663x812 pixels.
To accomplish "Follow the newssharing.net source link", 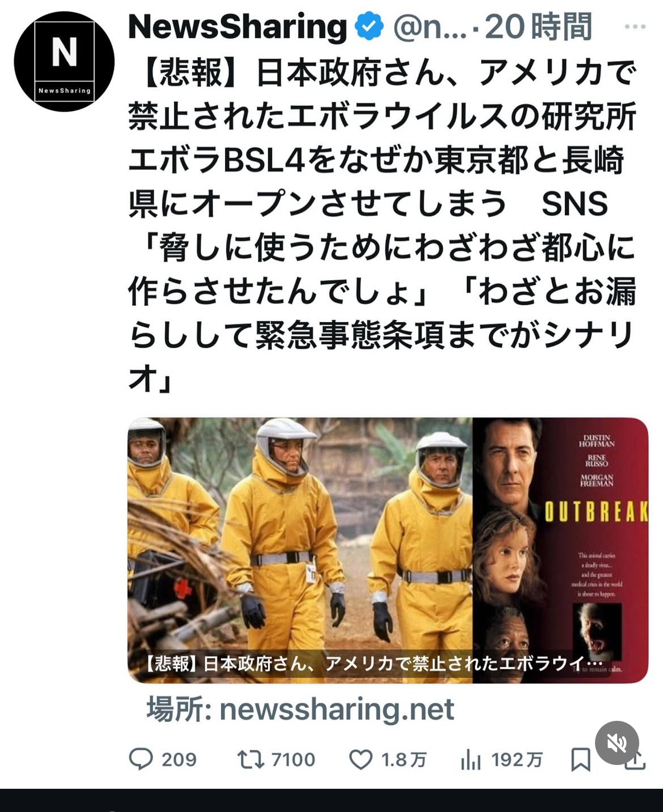I will point(301,709).
